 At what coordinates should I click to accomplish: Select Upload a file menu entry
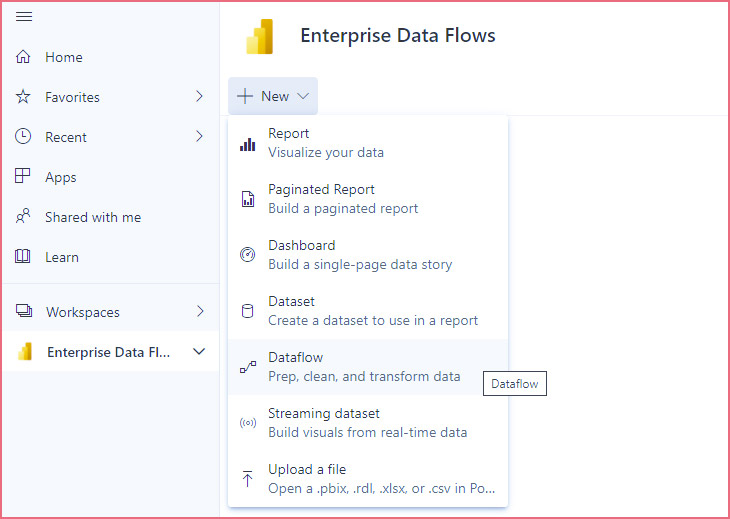point(368,479)
